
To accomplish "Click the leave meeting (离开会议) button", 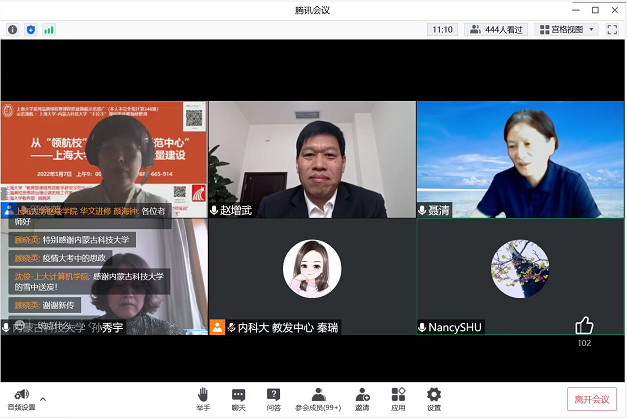I will click(591, 399).
